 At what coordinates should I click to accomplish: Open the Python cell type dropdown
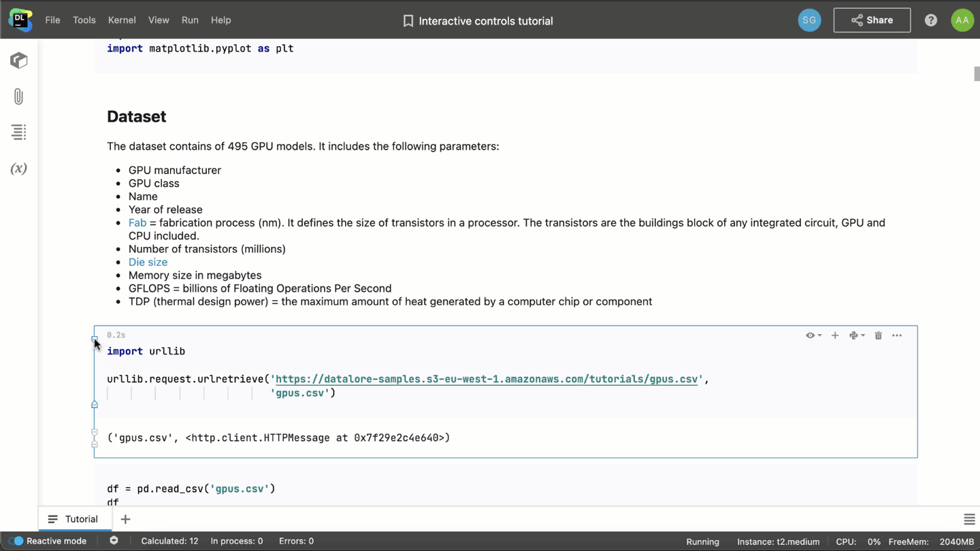pyautogui.click(x=857, y=335)
